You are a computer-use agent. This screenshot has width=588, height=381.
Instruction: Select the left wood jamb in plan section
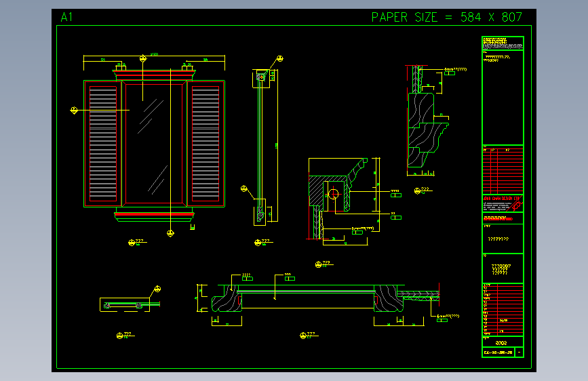pos(227,298)
